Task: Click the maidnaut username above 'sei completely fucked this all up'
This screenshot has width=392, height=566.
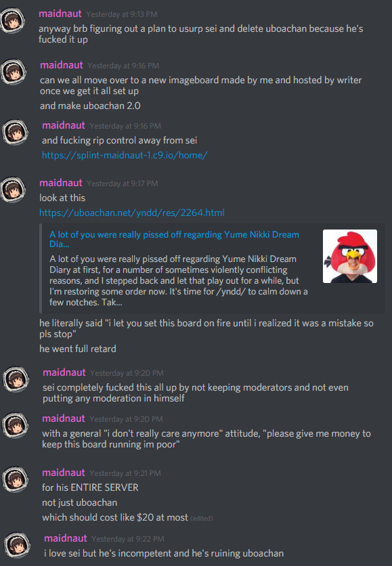Action: 64,372
